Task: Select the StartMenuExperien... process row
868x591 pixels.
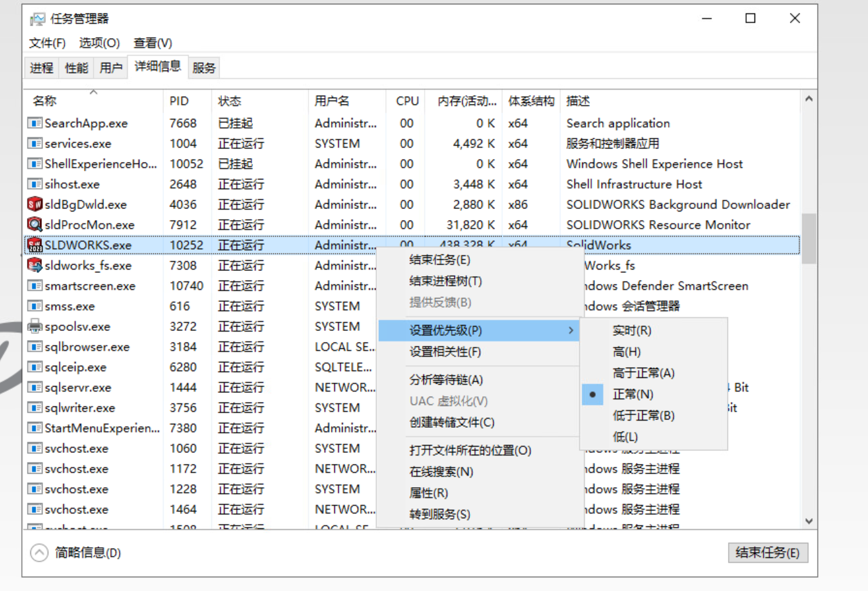Action: click(200, 428)
